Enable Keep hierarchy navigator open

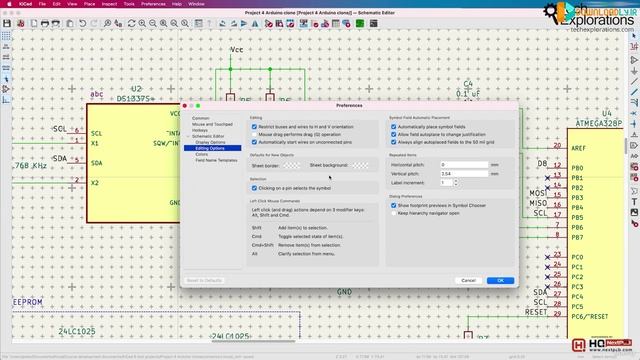point(393,213)
